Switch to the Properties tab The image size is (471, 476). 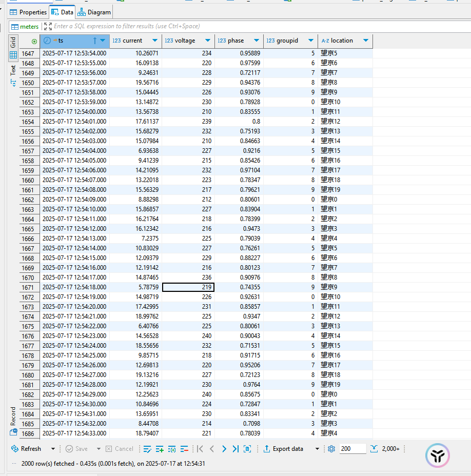28,12
